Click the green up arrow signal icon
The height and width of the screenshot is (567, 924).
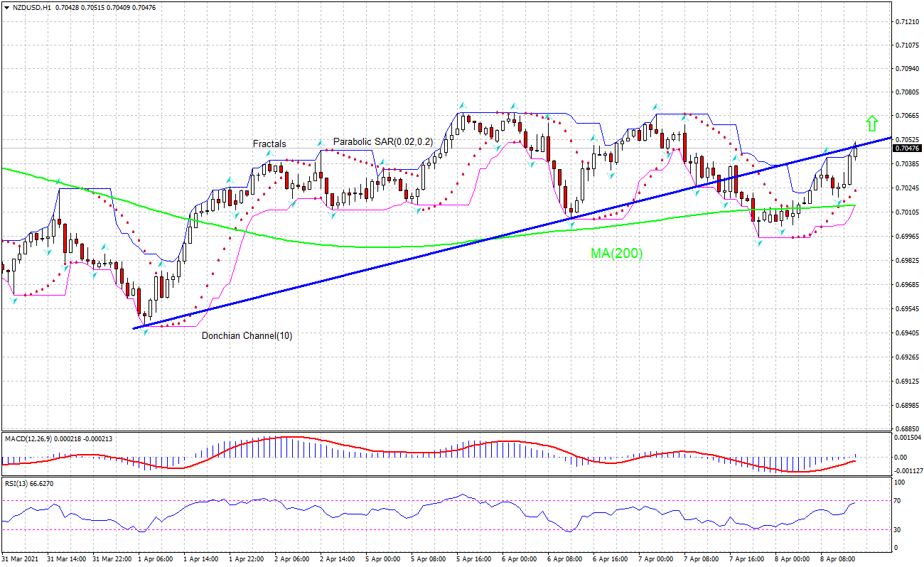[x=873, y=123]
